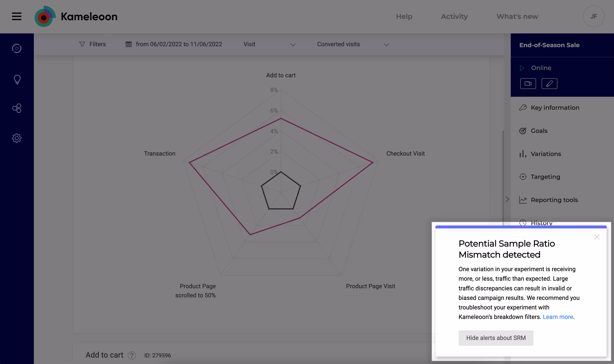Collapse the right side panel chevron
Image resolution: width=614 pixels, height=364 pixels.
coord(507,199)
